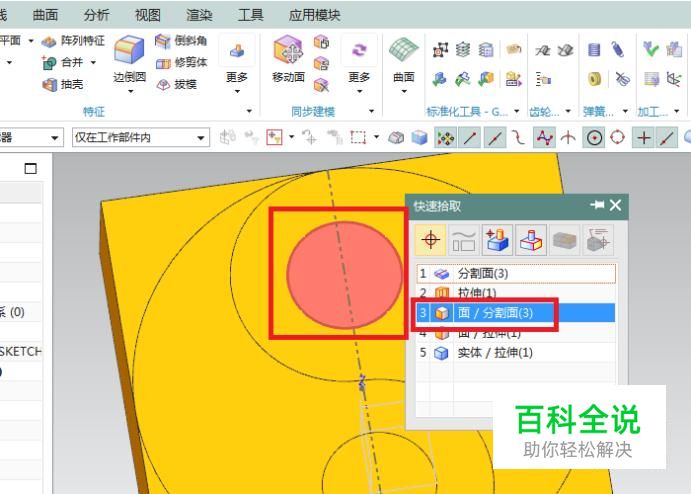The width and height of the screenshot is (691, 494).
Task: Open the 应用模块 ribbon tab
Action: 314,15
